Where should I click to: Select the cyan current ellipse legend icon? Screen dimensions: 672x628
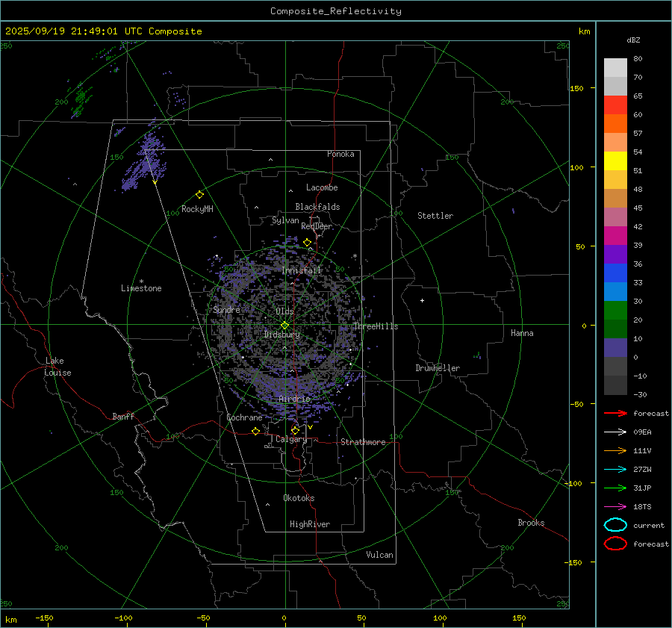coord(615,525)
